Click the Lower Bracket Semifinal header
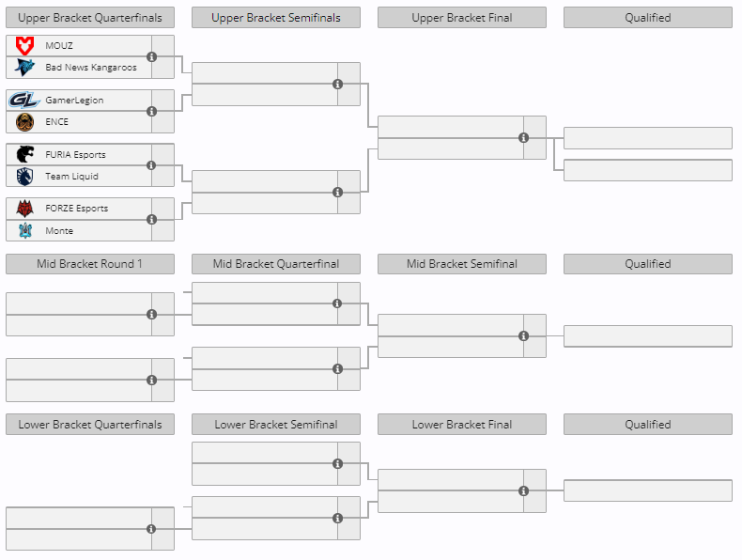The image size is (742, 560). 275,425
